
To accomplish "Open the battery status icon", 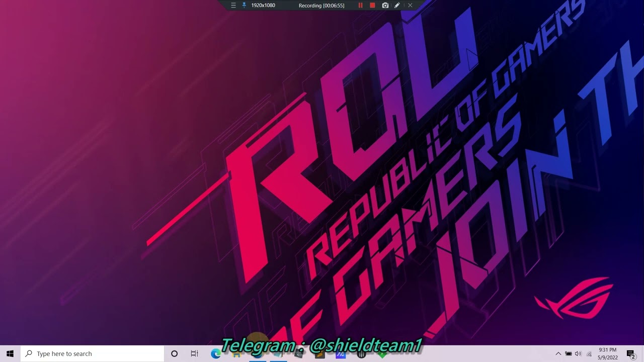I will tap(569, 354).
